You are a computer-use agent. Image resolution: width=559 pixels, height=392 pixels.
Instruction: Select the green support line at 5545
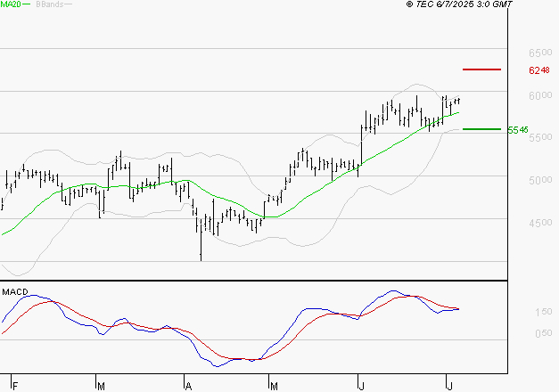point(481,129)
